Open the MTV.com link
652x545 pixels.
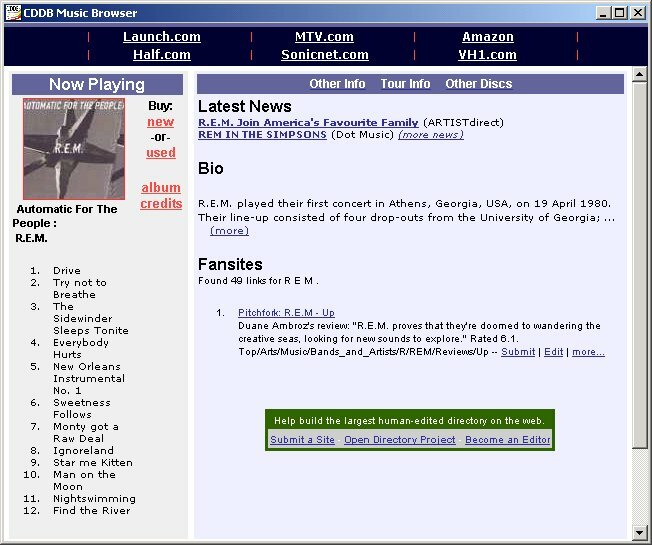(324, 37)
